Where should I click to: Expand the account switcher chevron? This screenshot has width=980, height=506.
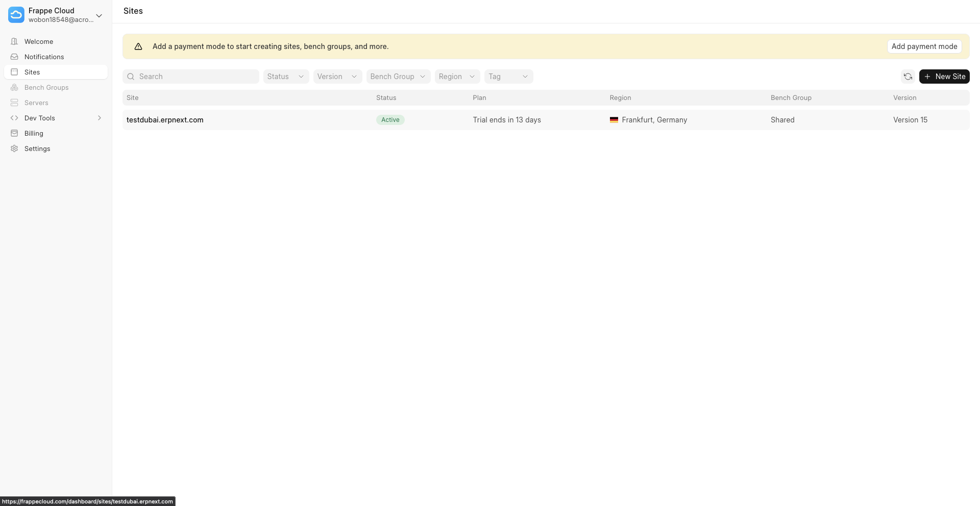click(100, 16)
